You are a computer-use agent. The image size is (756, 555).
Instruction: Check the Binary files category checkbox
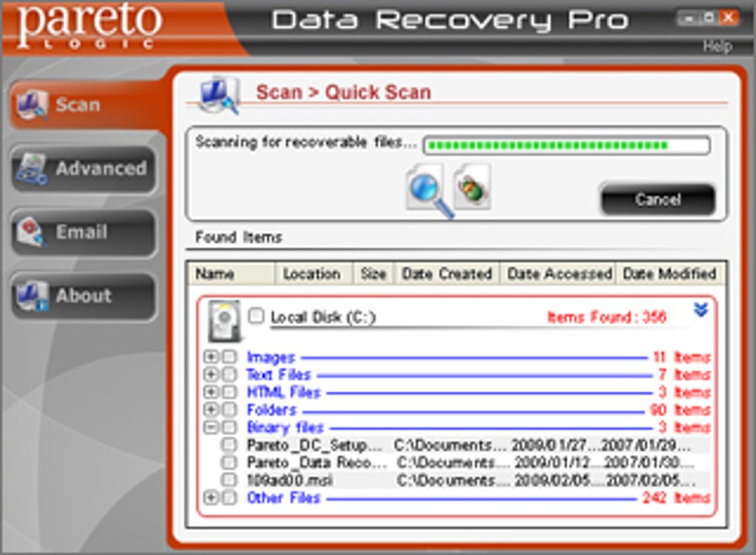(x=230, y=428)
